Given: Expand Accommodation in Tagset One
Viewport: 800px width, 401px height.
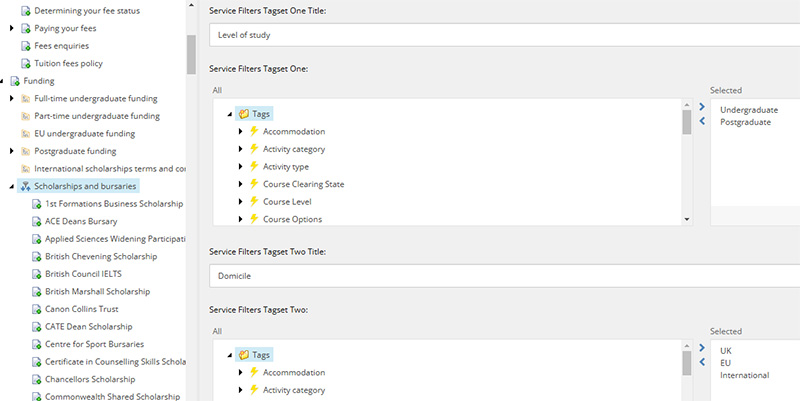Looking at the screenshot, I should click(x=241, y=132).
